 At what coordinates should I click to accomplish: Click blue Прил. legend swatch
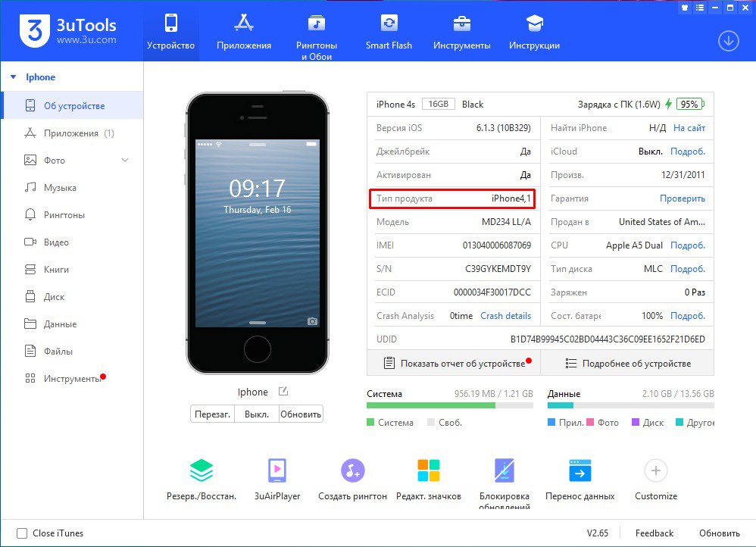pos(551,422)
